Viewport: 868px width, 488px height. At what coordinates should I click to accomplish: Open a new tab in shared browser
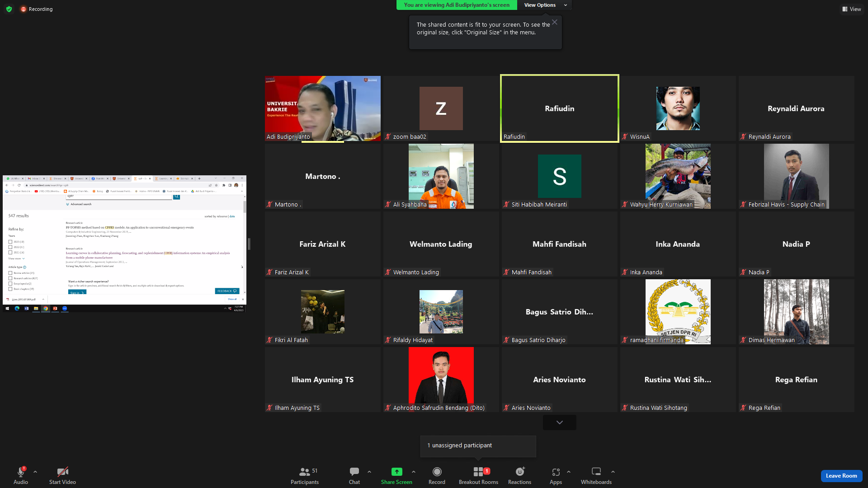pyautogui.click(x=199, y=178)
